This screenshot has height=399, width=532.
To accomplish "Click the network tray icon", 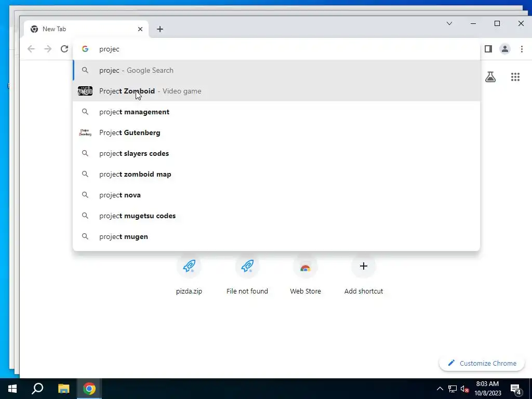I will pos(453,389).
